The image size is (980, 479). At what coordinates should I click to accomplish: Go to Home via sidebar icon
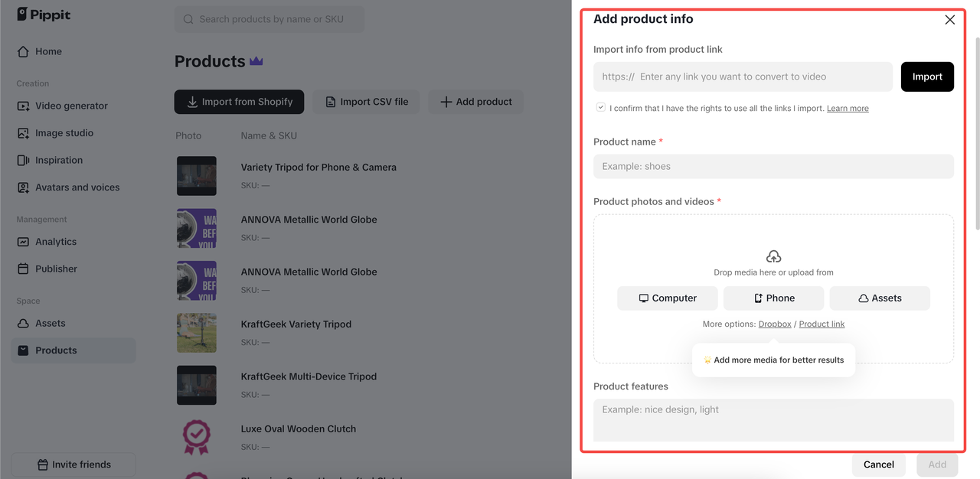click(x=47, y=51)
